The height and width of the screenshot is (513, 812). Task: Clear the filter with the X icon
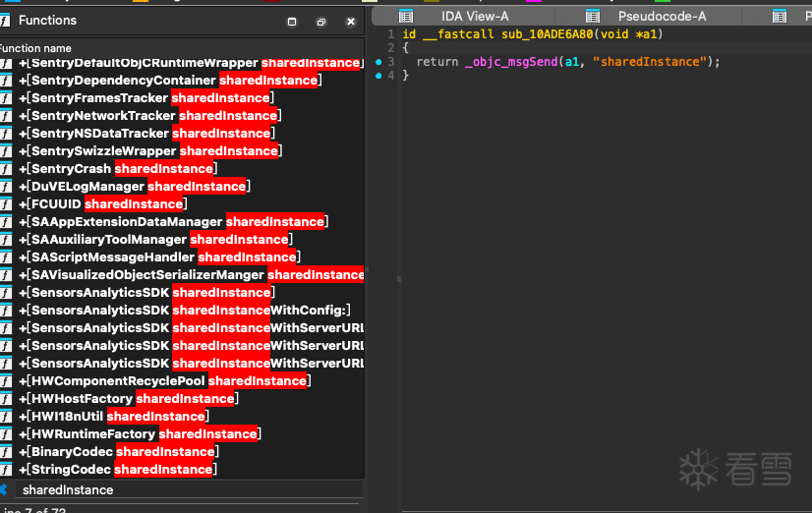pos(4,489)
